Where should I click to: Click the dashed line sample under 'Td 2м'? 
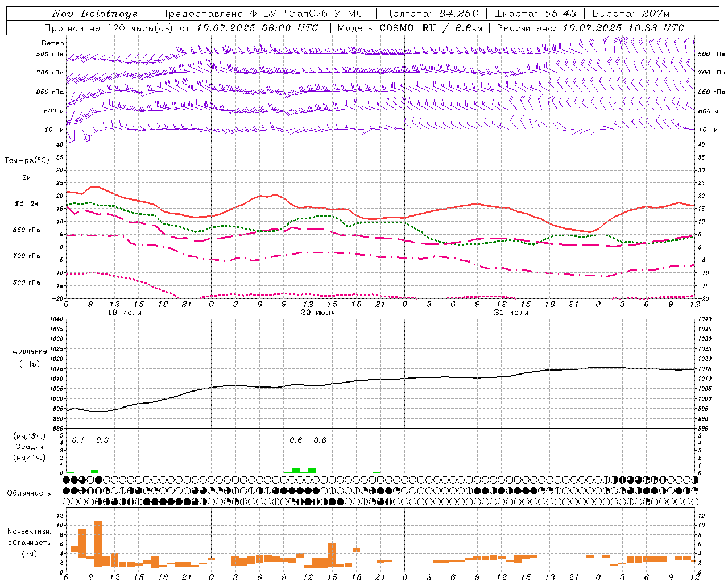click(x=25, y=210)
